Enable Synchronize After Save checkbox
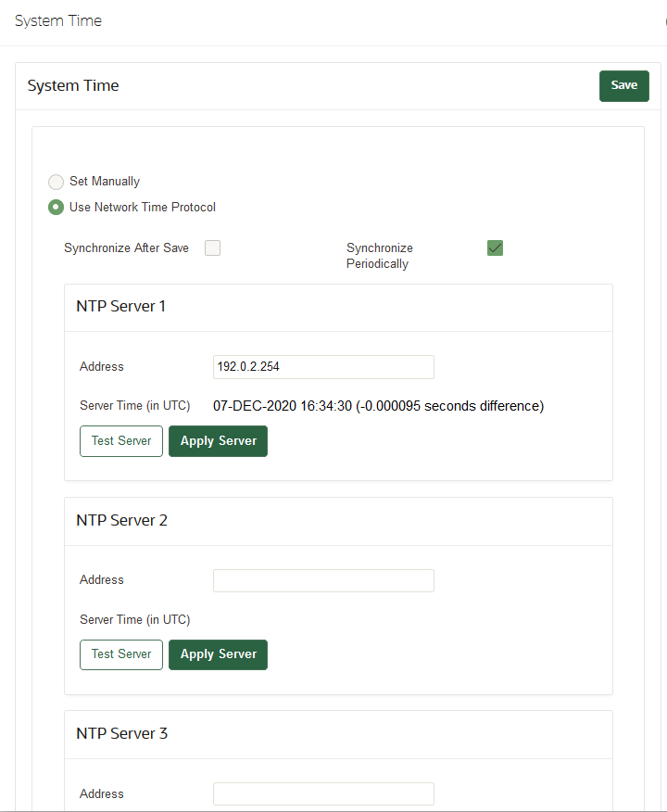The image size is (667, 812). [x=213, y=248]
